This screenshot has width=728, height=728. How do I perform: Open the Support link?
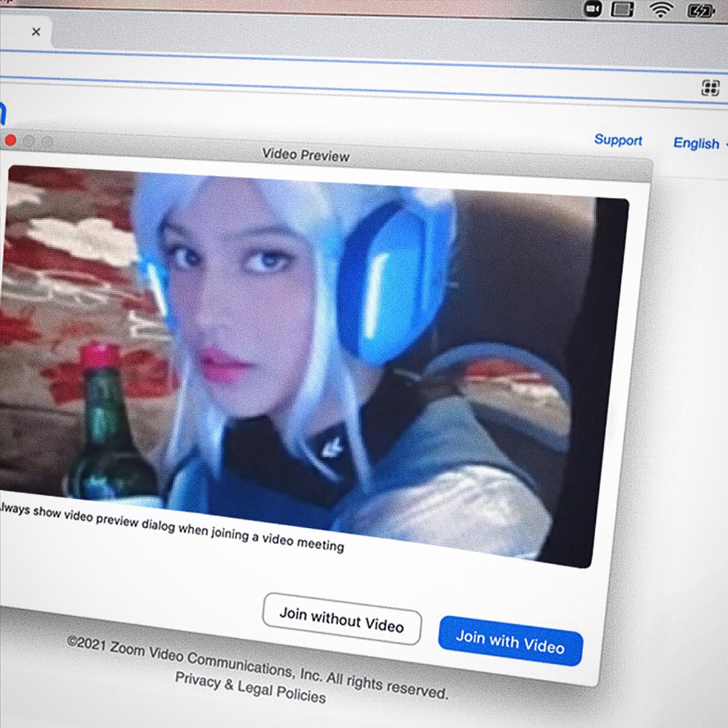(618, 140)
